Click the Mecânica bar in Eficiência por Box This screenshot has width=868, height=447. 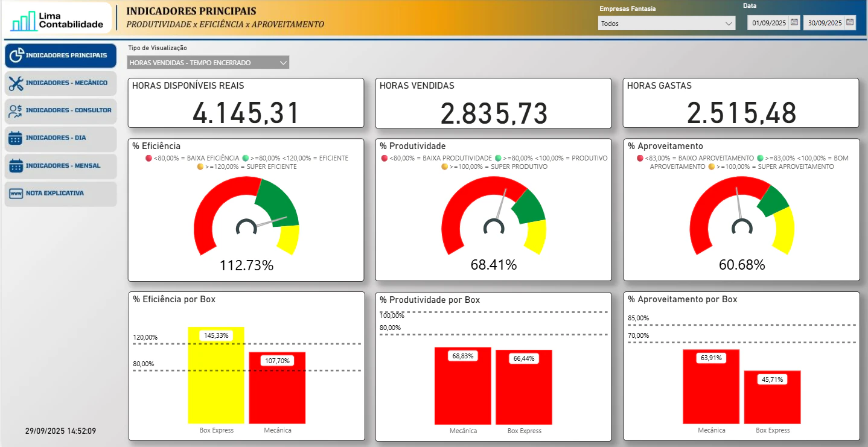(277, 388)
